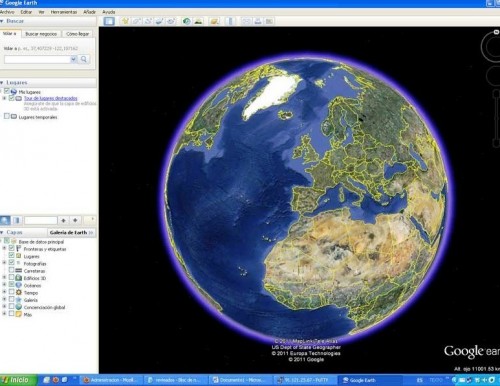Switch to Bloc de notas taskbar window

click(x=177, y=380)
